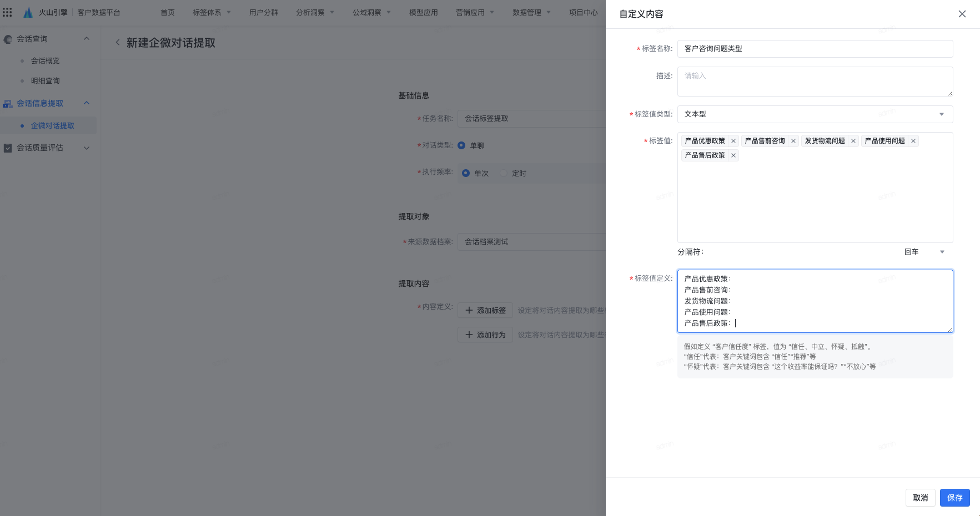Go back using the arrow beside 新建企微对话提取
The height and width of the screenshot is (516, 980).
pos(118,42)
